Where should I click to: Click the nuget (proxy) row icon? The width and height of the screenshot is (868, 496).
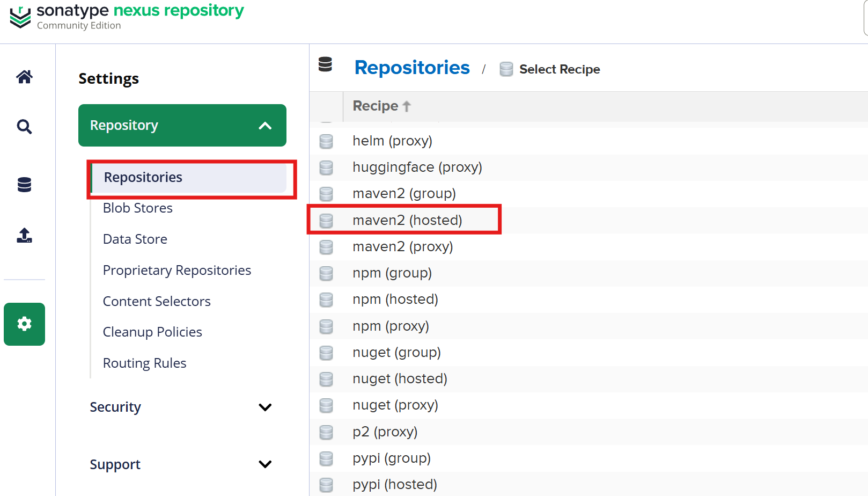326,405
